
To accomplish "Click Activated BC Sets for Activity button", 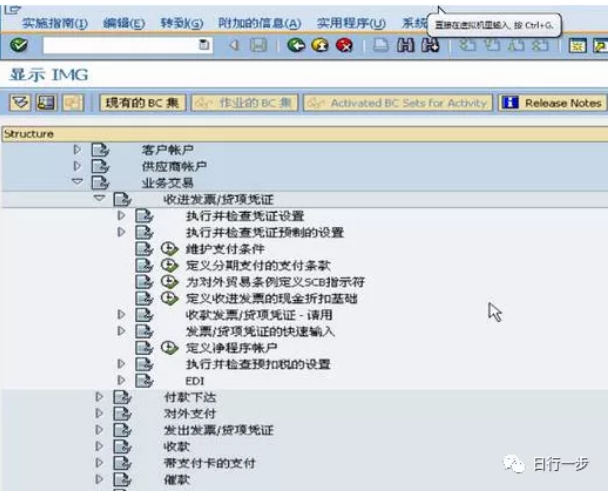I will click(x=398, y=103).
